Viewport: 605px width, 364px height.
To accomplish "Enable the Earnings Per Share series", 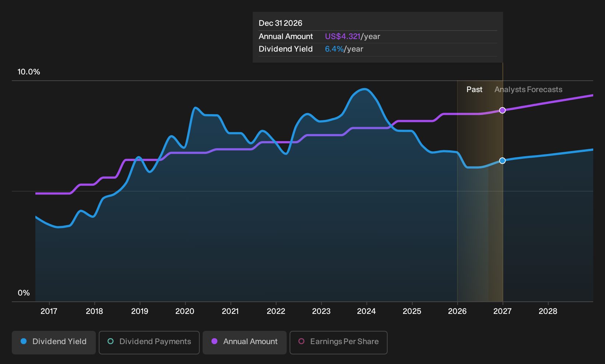I will [339, 343].
